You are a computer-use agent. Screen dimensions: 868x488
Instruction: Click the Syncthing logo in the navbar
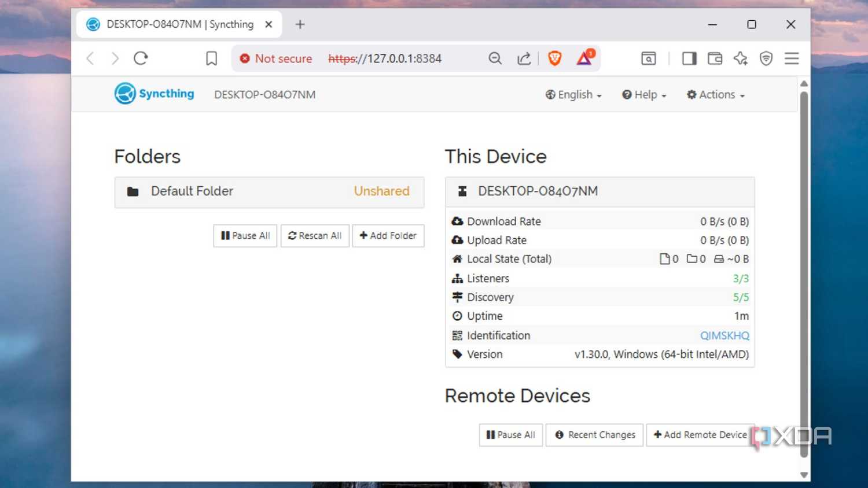[x=154, y=94]
